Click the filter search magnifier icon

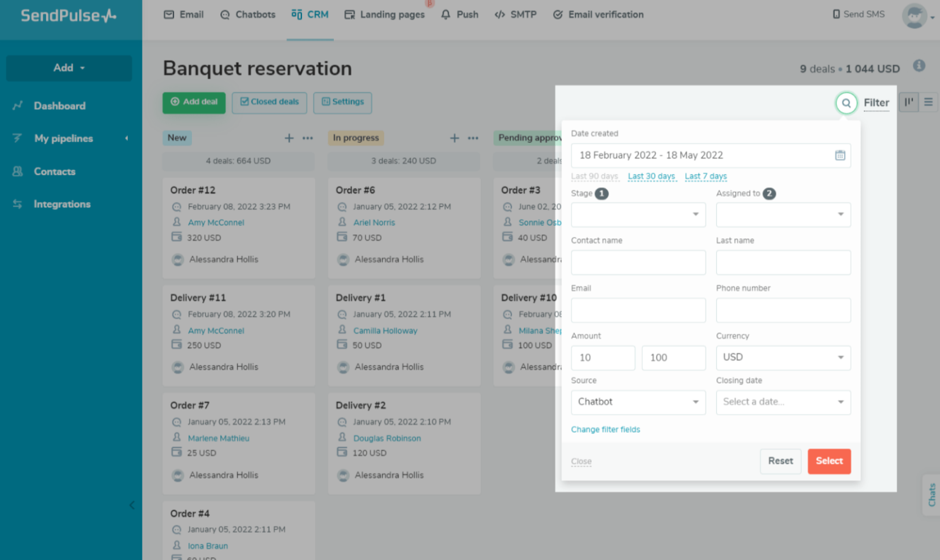coord(846,103)
